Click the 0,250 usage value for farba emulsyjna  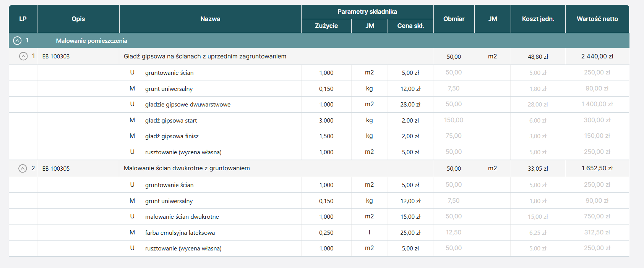coord(326,233)
